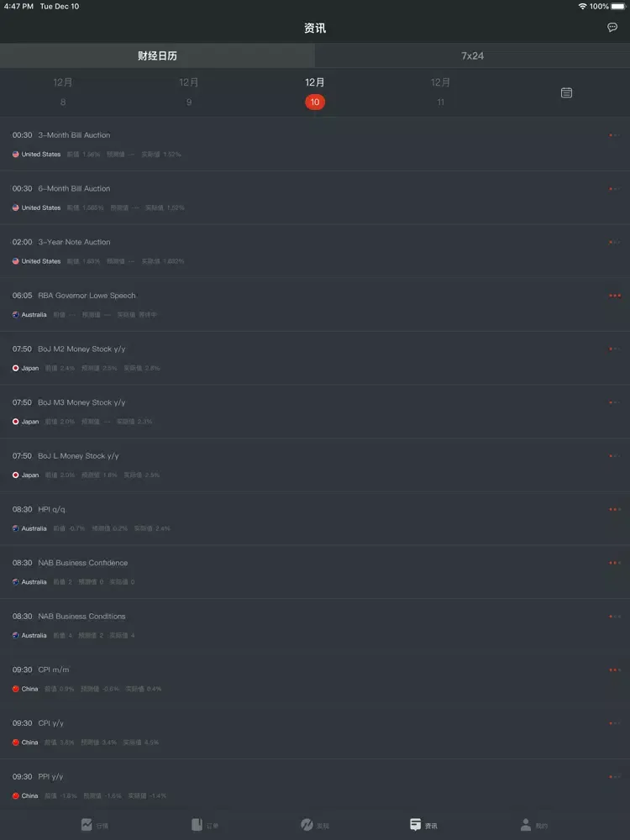Viewport: 630px width, 840px height.
Task: Open the BoJ M2 Money Stock y/y event
Action: (315, 359)
